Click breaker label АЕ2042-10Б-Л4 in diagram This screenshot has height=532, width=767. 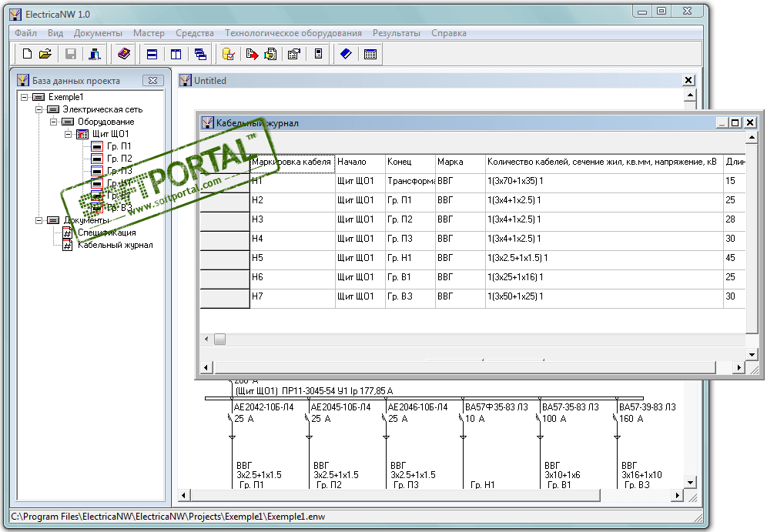point(263,407)
